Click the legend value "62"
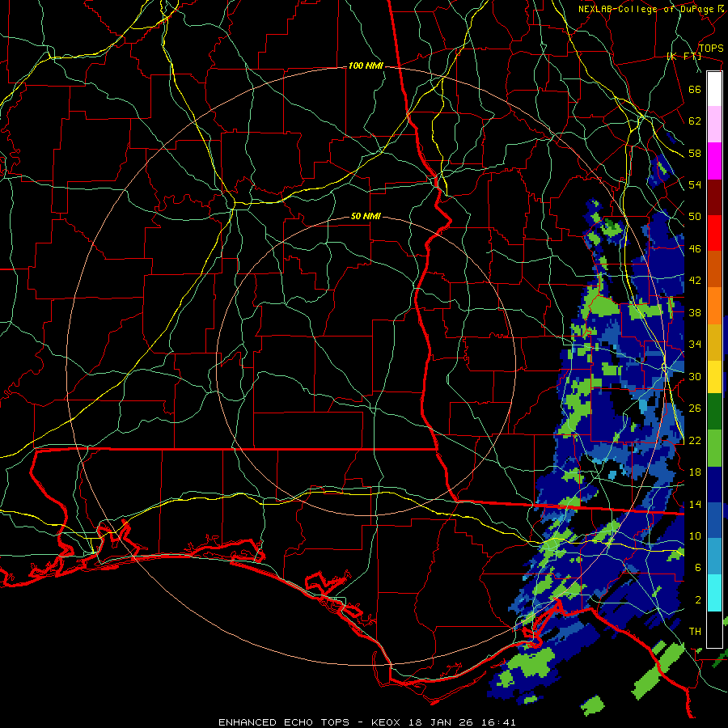Image resolution: width=728 pixels, height=728 pixels. pos(695,121)
